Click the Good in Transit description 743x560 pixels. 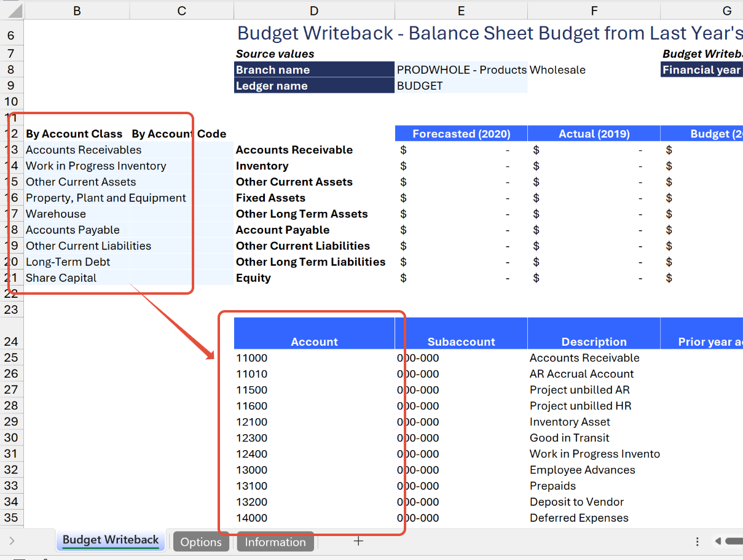click(x=569, y=438)
